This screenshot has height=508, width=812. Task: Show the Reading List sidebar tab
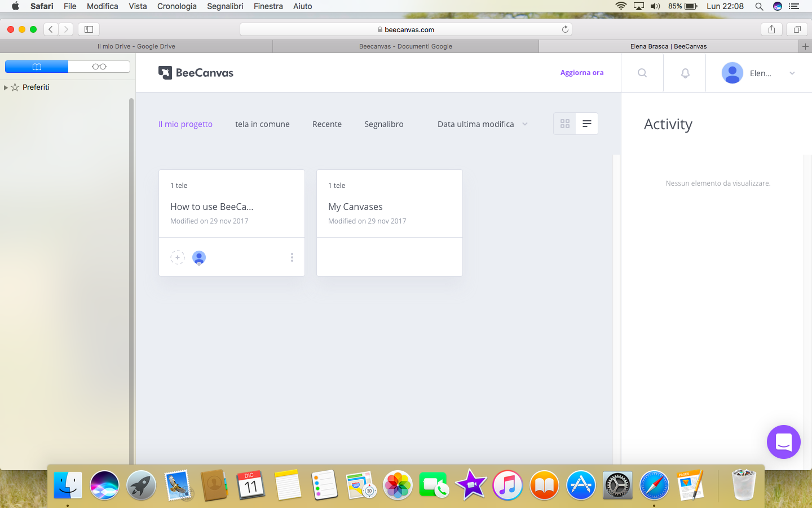(99, 67)
